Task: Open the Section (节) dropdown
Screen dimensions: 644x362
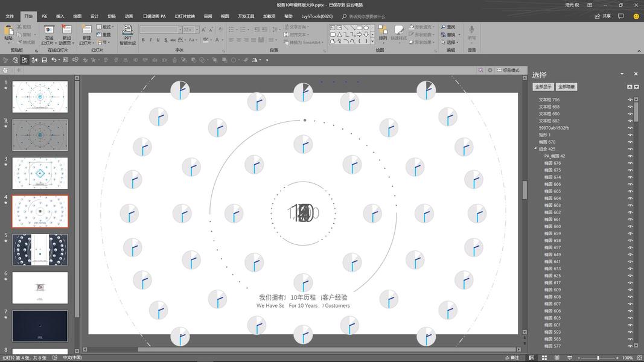Action: tap(103, 42)
